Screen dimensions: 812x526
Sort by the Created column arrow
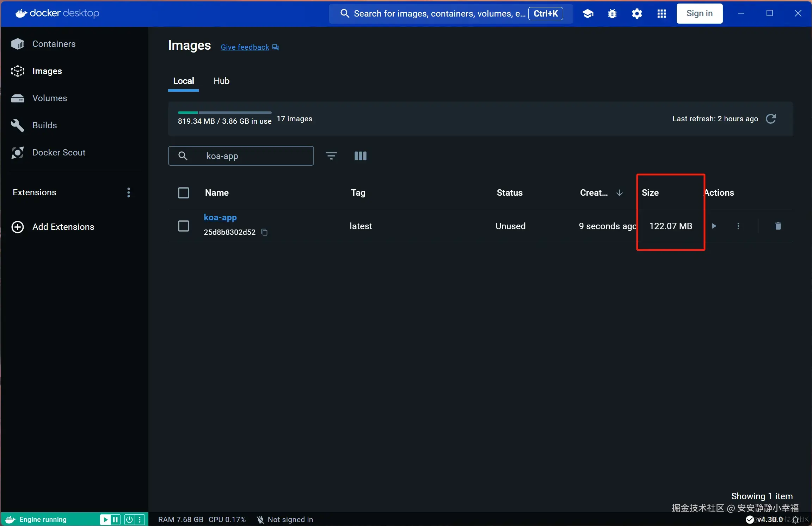coord(620,193)
